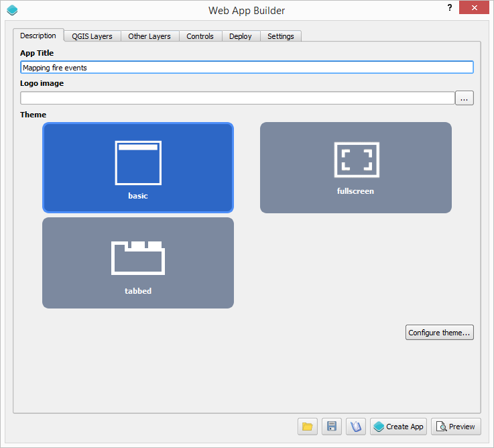Click the Preview button

point(456,427)
